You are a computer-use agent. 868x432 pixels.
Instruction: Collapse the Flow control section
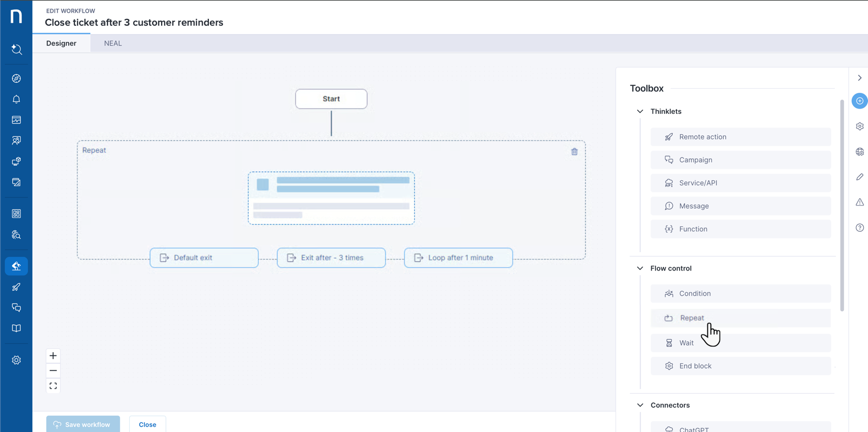tap(640, 268)
